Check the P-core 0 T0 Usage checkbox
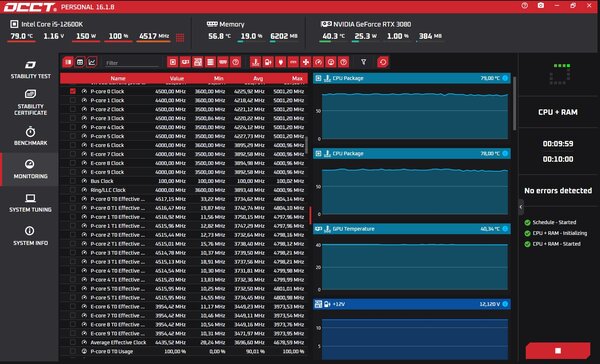 [73, 351]
